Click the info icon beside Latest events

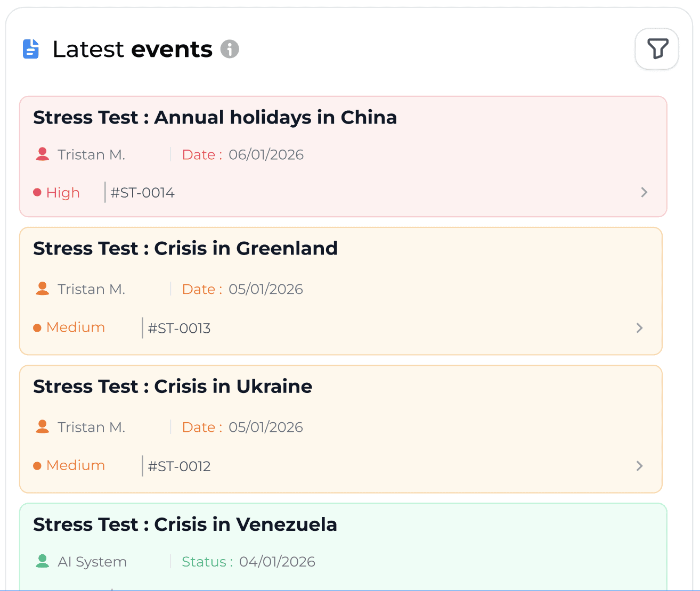230,49
